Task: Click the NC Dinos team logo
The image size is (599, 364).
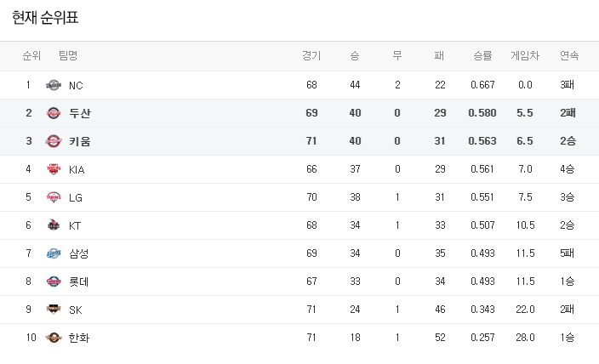Action: [x=54, y=85]
